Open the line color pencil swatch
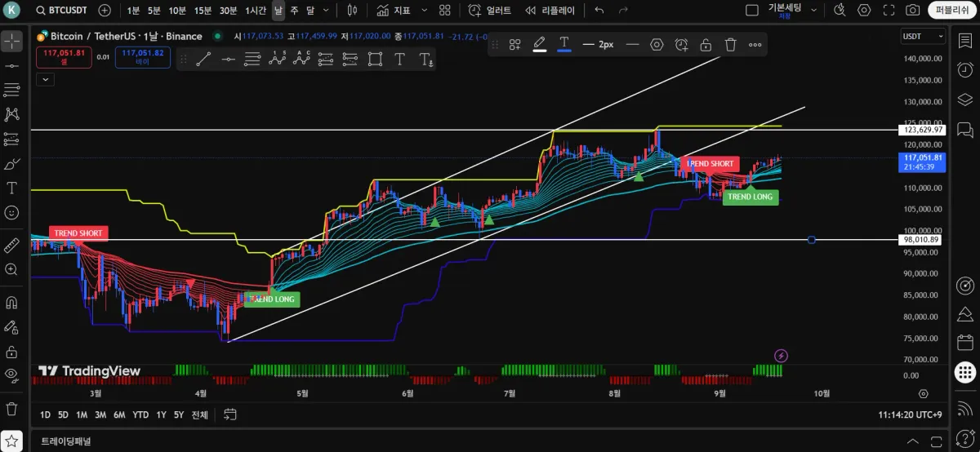The height and width of the screenshot is (452, 980). pyautogui.click(x=539, y=45)
